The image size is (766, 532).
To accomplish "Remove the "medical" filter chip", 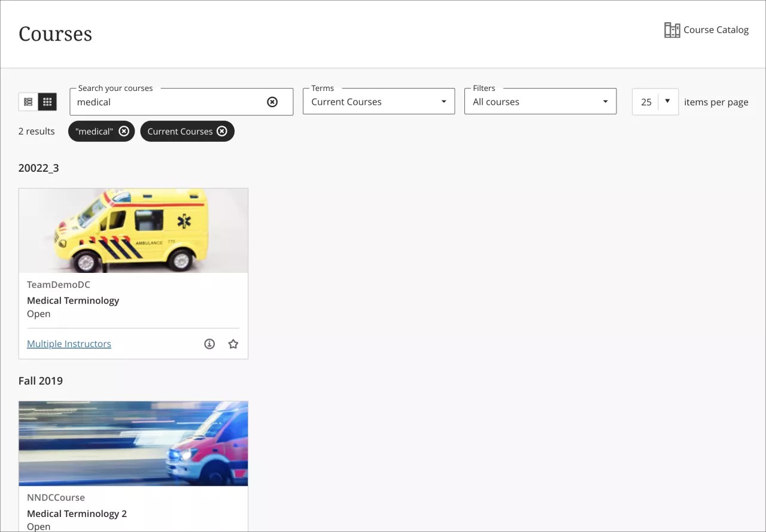I will (x=124, y=131).
